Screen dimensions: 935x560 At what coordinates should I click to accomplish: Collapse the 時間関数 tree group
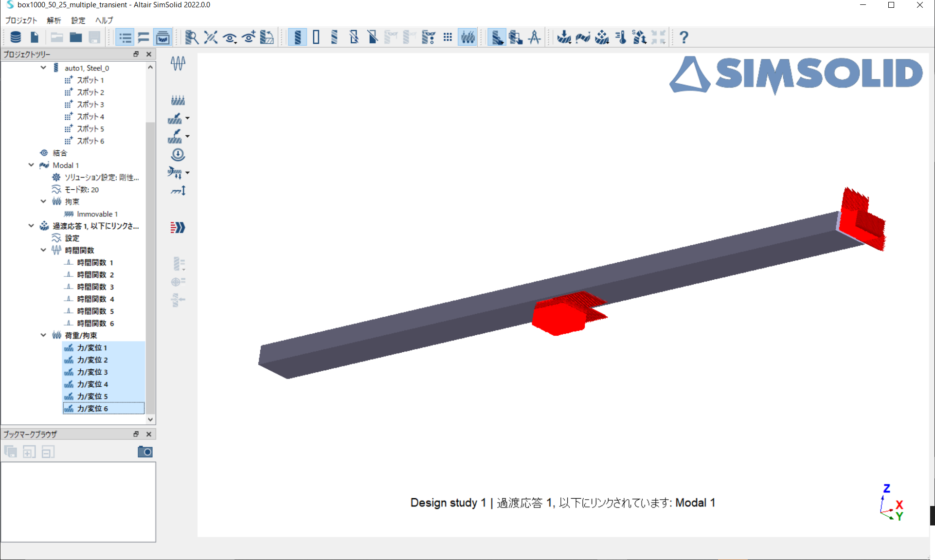(44, 250)
